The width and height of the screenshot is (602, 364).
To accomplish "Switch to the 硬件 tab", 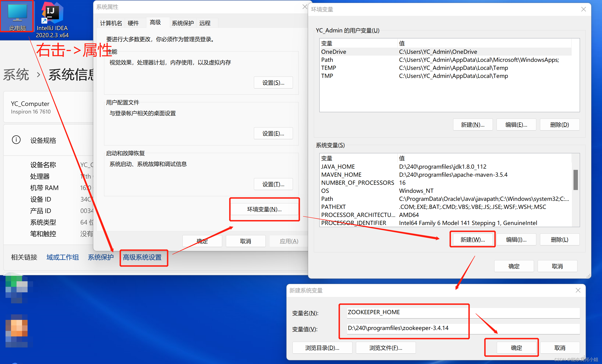I will [133, 23].
